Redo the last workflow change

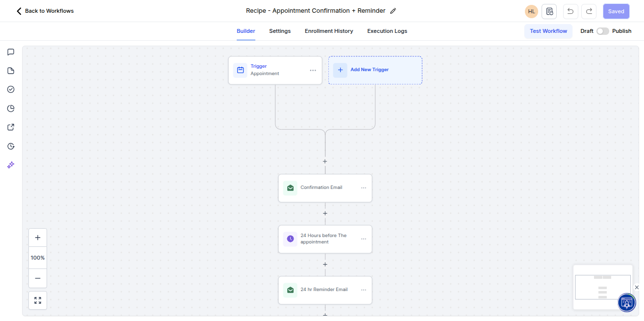pos(589,11)
